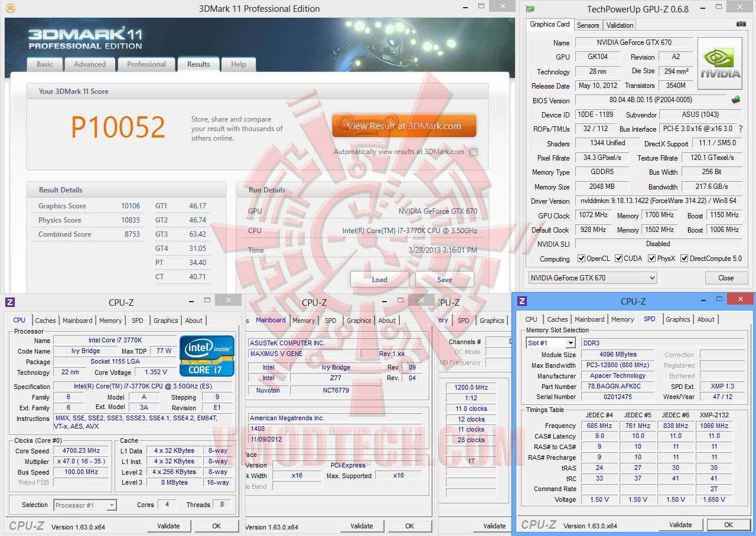The image size is (756, 536).
Task: Take a GPU-Z screenshot with the camera icon
Action: click(x=741, y=24)
